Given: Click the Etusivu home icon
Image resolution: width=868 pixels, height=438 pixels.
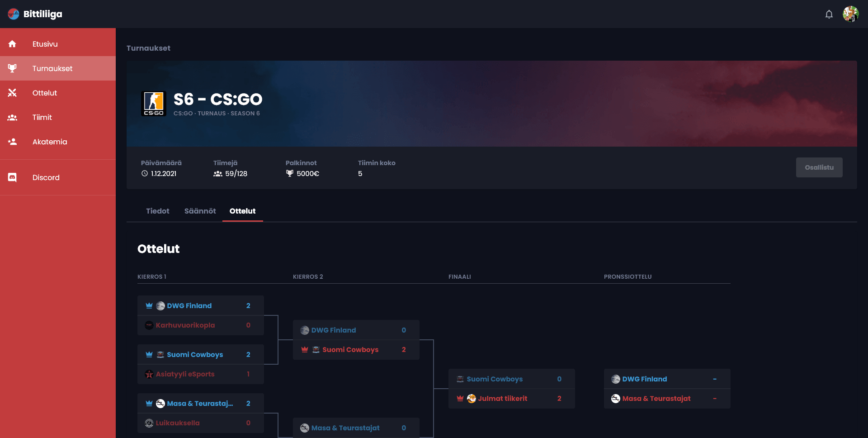Looking at the screenshot, I should click(x=12, y=44).
